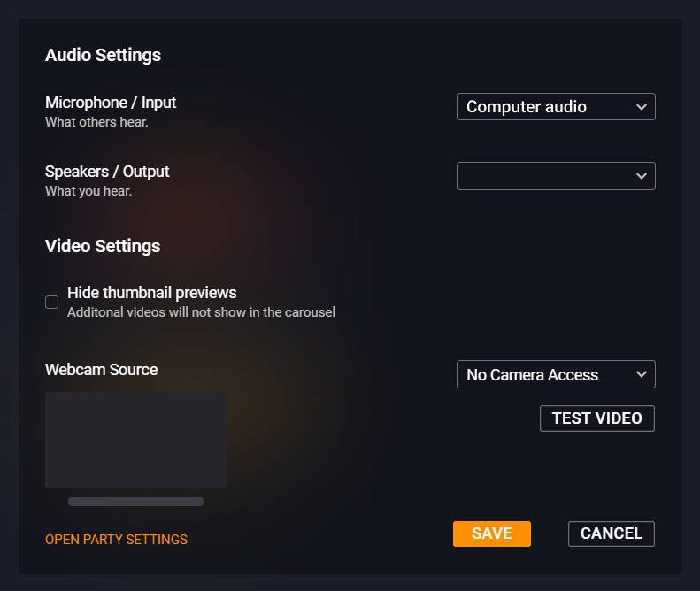Cancel the settings dialog

click(x=611, y=533)
